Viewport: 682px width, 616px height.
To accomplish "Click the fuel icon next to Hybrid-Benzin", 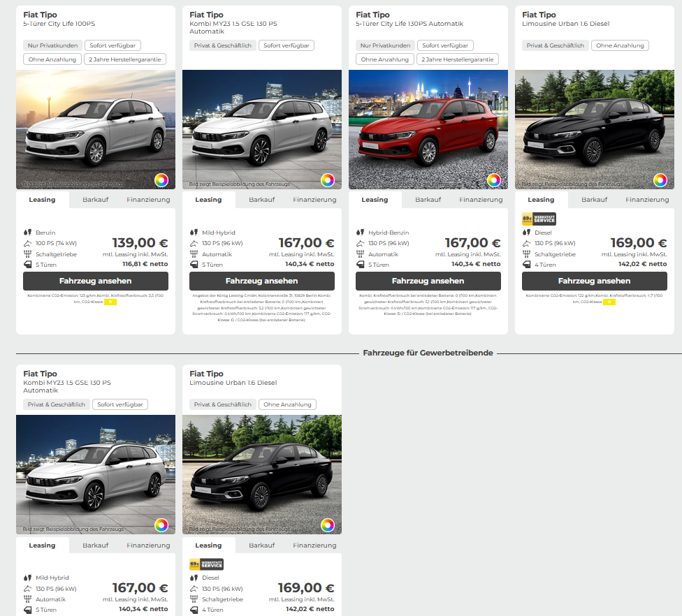I will click(359, 233).
